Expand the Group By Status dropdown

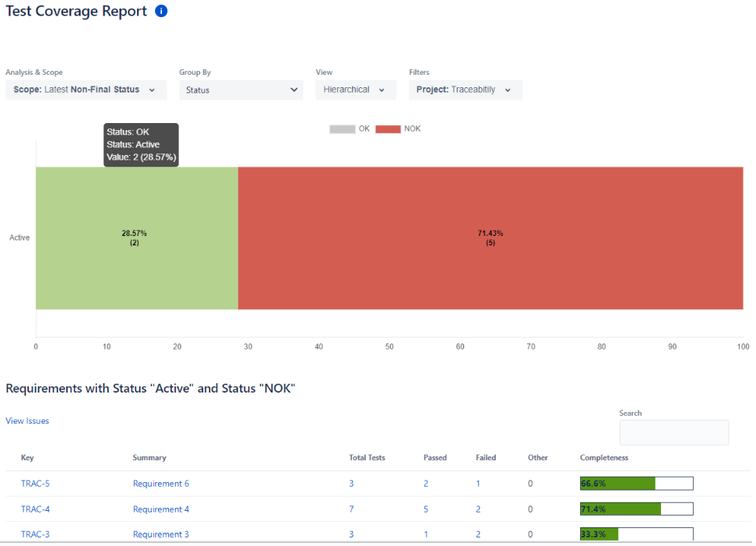click(241, 90)
